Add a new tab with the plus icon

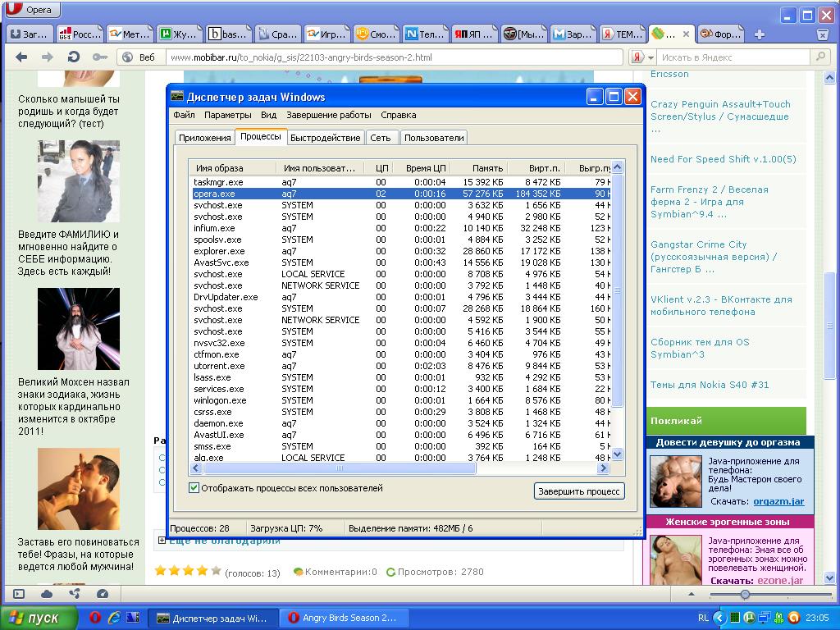[759, 34]
